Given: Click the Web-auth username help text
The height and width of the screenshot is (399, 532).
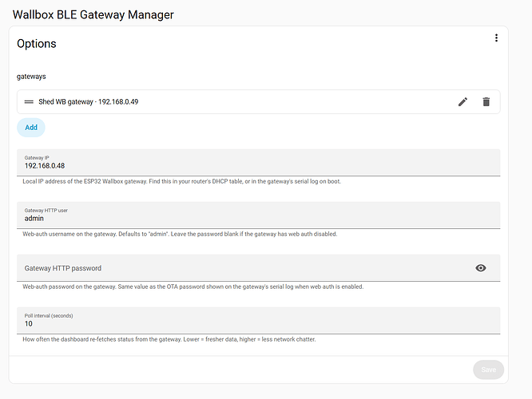Looking at the screenshot, I should tap(180, 234).
